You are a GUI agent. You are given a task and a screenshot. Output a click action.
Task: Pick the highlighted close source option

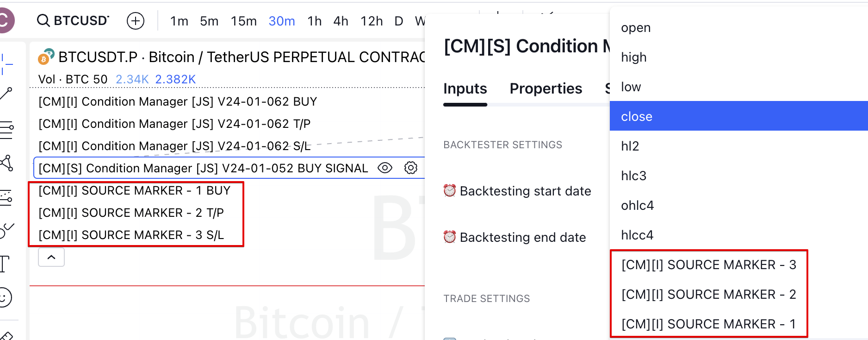(x=637, y=116)
